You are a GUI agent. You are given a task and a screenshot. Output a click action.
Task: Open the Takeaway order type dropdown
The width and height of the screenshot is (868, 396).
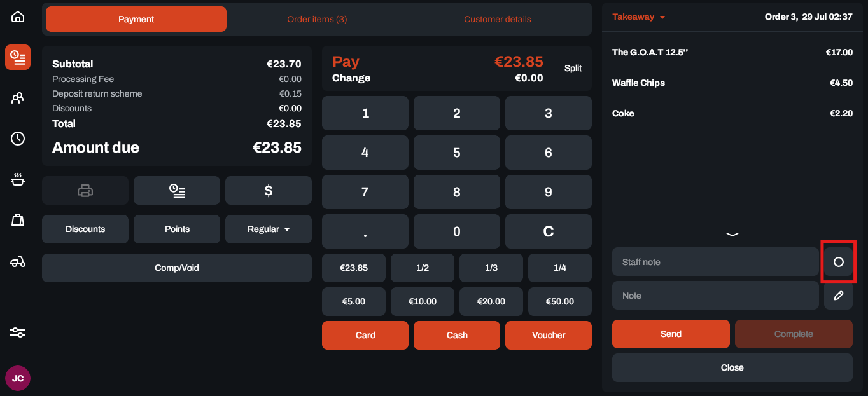coord(638,17)
